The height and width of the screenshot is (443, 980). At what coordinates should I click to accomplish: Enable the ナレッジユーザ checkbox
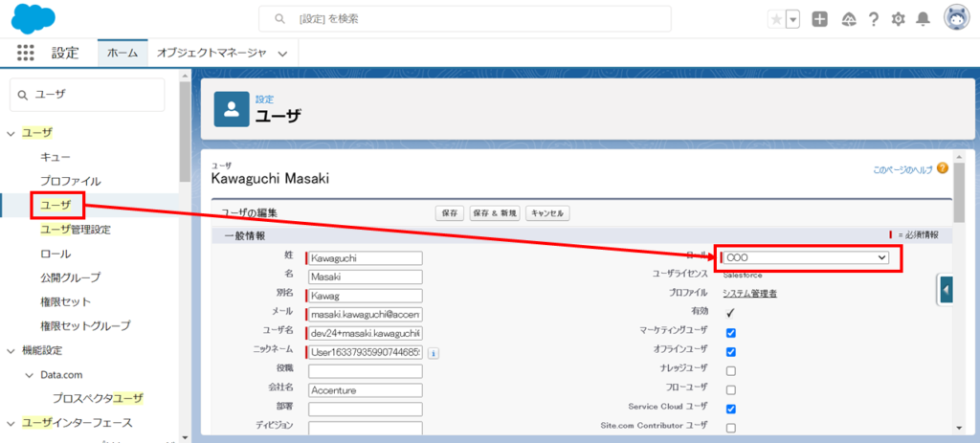(x=730, y=371)
